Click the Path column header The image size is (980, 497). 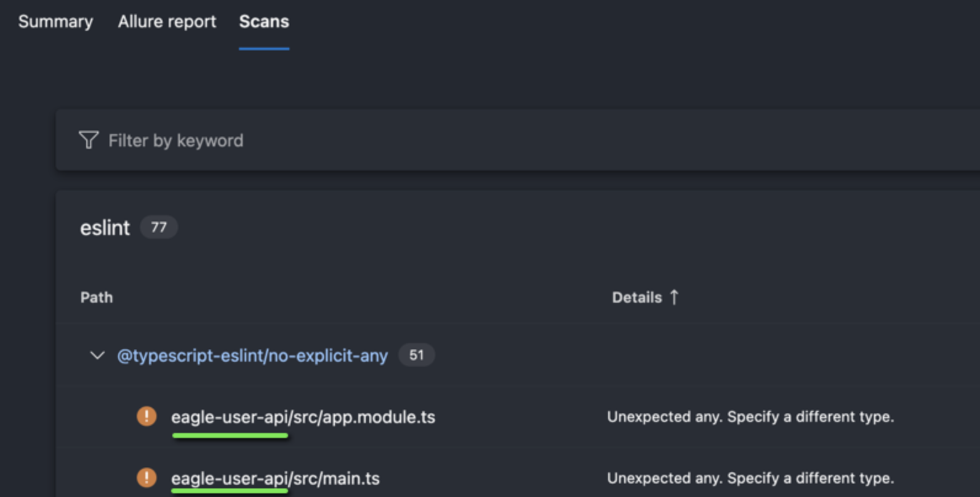point(96,297)
